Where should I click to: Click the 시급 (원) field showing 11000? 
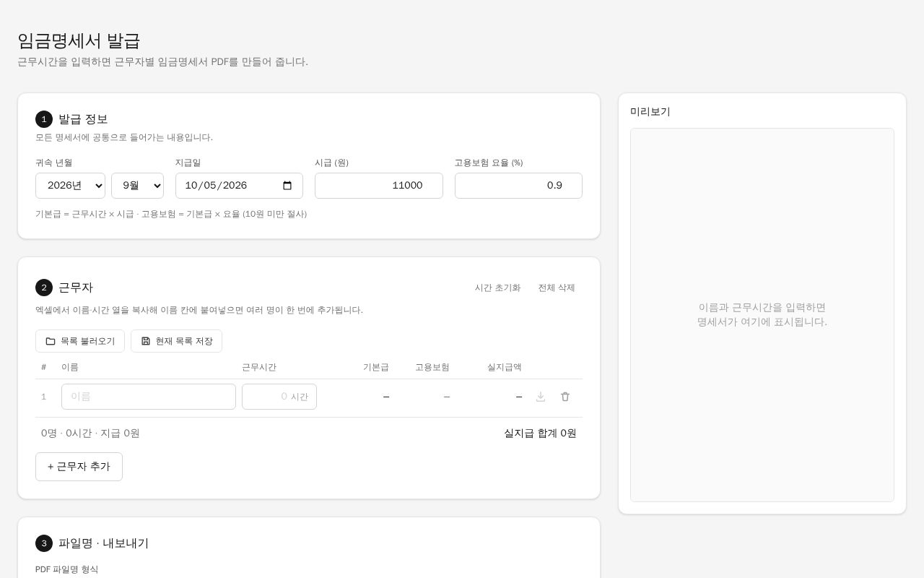click(379, 186)
